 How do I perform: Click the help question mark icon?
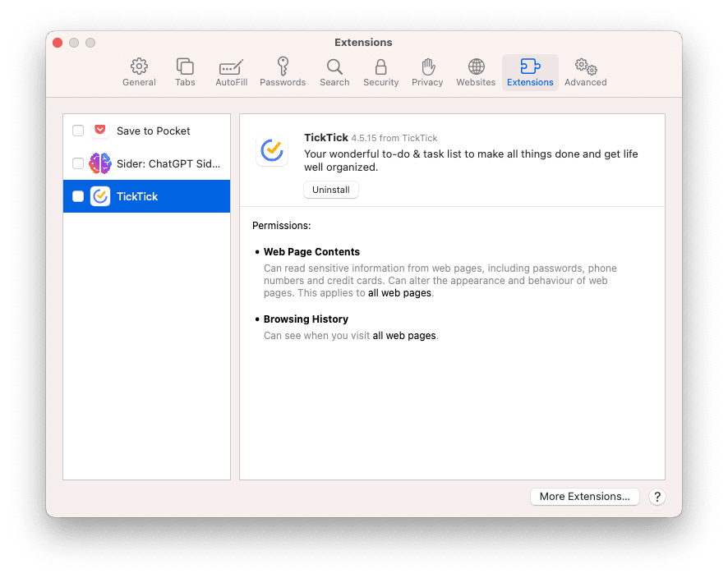click(657, 497)
